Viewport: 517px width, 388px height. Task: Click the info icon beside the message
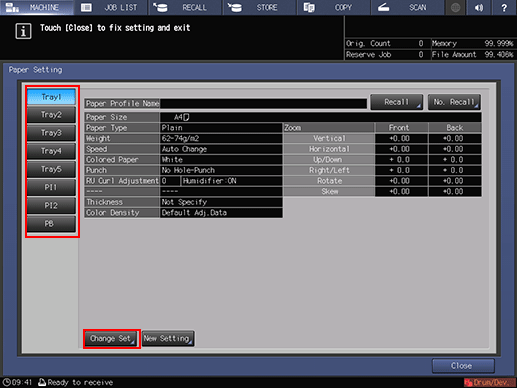coord(23,31)
